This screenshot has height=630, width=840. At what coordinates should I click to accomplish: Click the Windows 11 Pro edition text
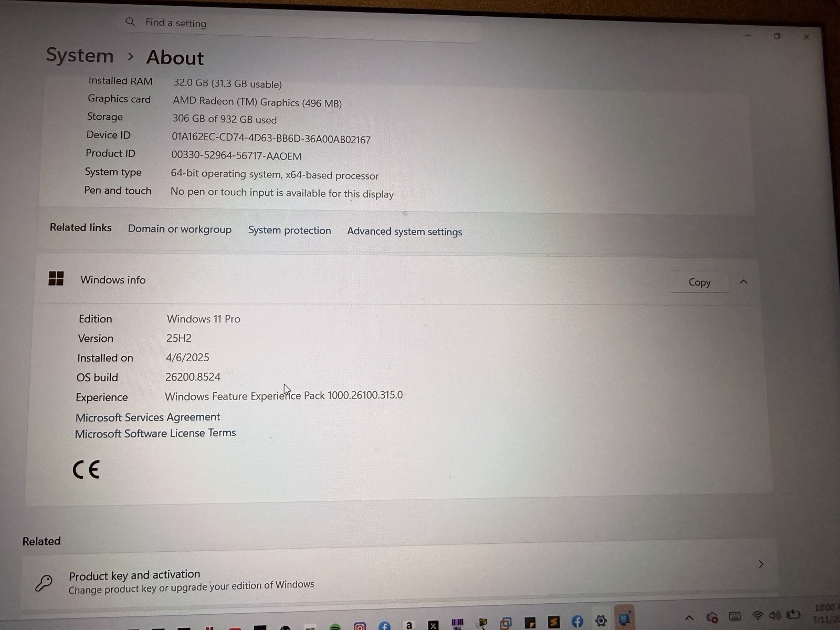pos(204,319)
